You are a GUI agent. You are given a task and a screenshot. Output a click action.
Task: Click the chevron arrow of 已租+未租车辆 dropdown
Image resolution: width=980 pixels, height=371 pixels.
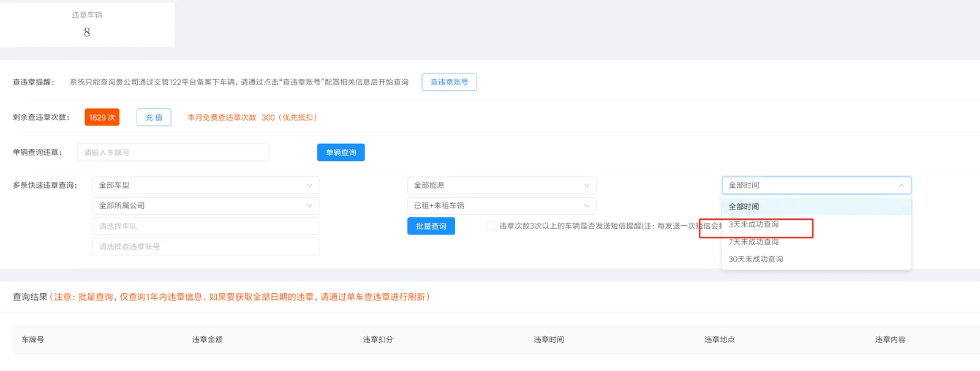587,206
